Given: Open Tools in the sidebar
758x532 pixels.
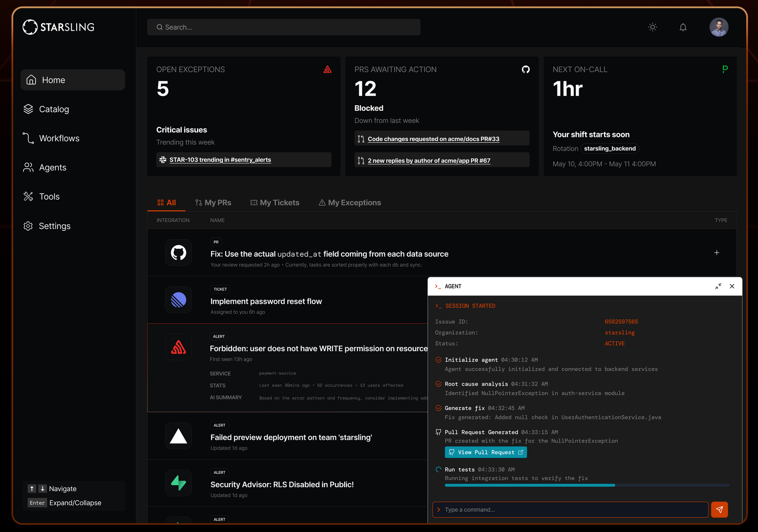Looking at the screenshot, I should point(42,197).
